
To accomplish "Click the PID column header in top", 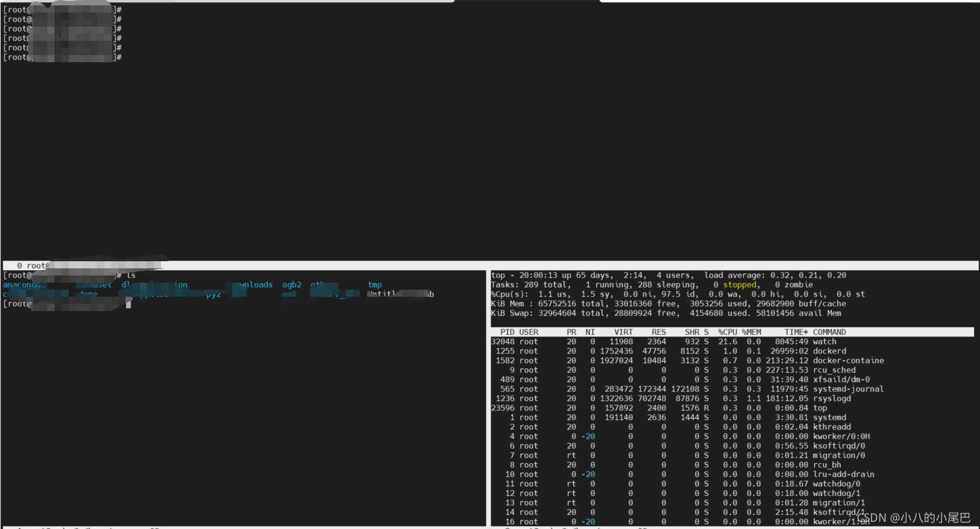I will [x=507, y=332].
